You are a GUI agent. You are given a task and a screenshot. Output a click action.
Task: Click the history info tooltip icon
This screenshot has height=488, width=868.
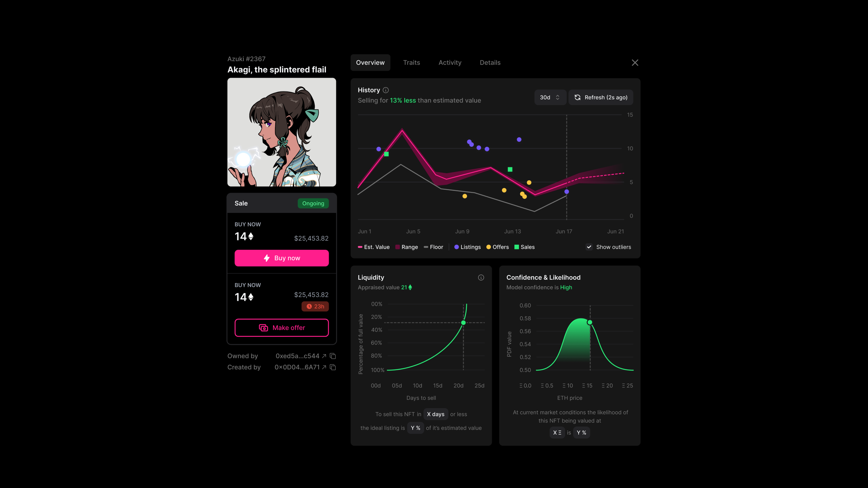point(386,90)
